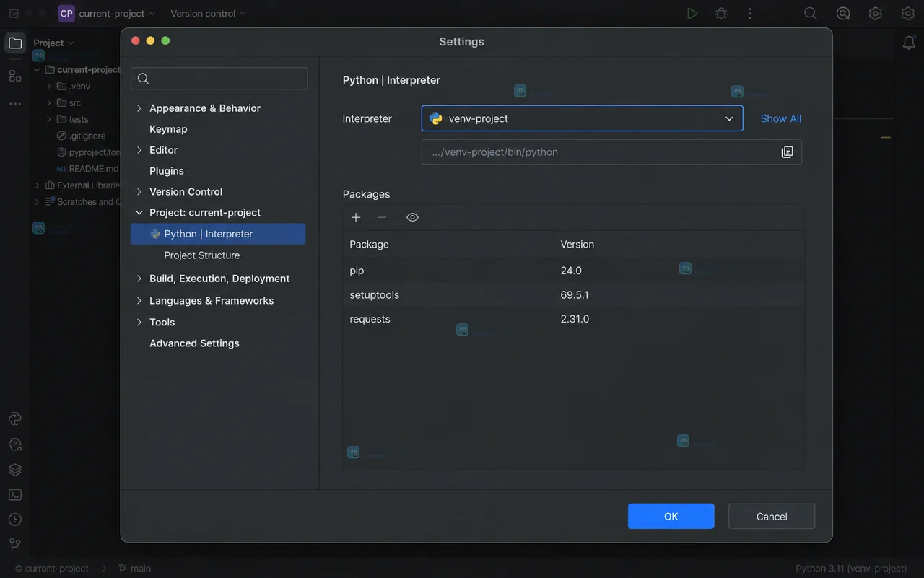Select Advanced Settings in settings tree

[194, 343]
